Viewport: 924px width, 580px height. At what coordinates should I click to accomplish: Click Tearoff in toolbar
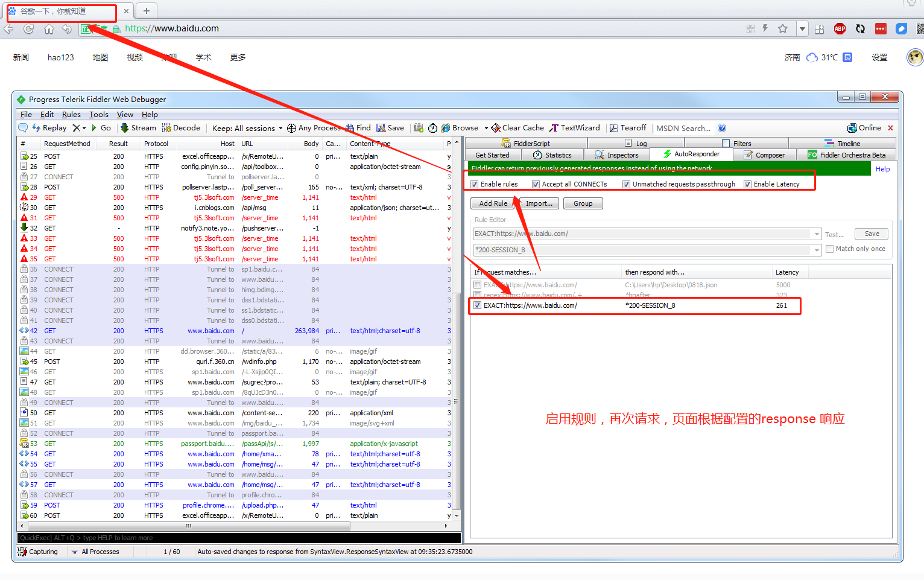628,128
